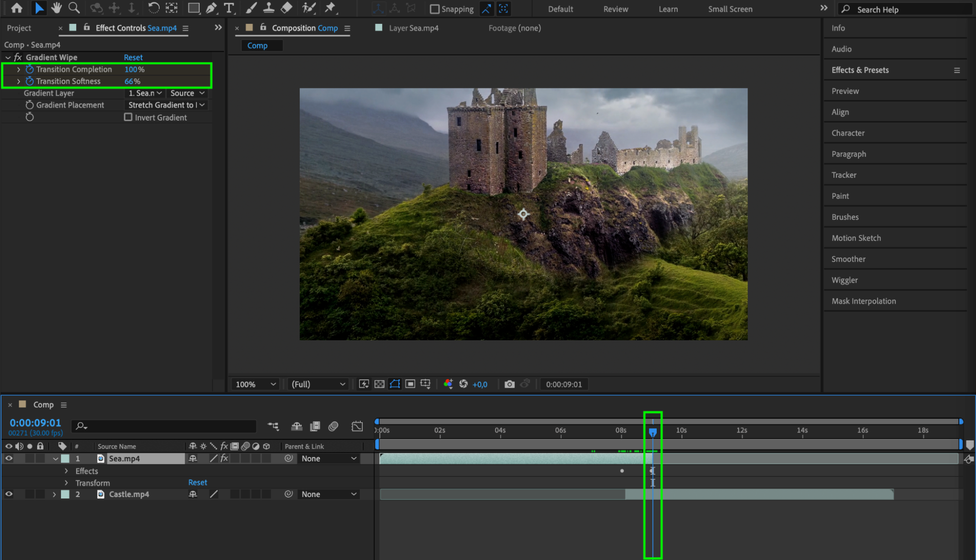Screen dimensions: 976x560
Task: Select the Puppet Pin tool
Action: tap(331, 8)
